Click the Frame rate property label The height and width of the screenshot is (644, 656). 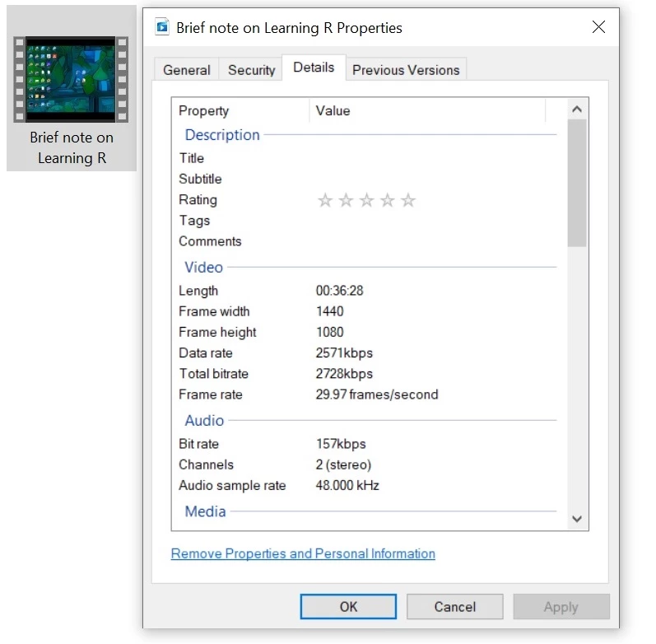click(x=211, y=394)
